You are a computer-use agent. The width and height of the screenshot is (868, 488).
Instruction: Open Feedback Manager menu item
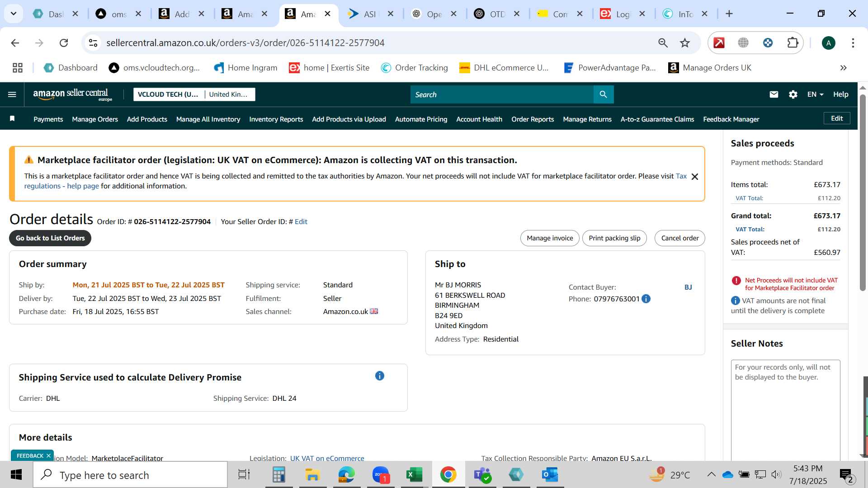pyautogui.click(x=731, y=119)
